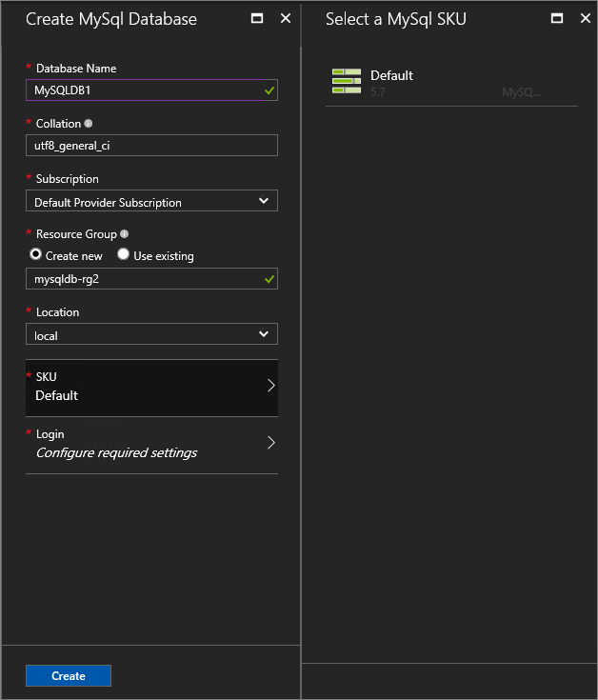Click the Resource Group info icon

coord(125,234)
